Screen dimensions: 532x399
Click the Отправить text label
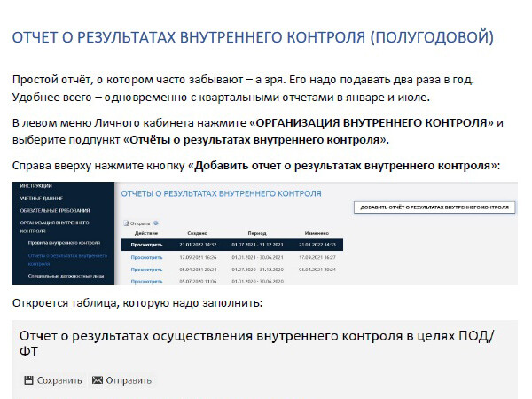pos(129,380)
